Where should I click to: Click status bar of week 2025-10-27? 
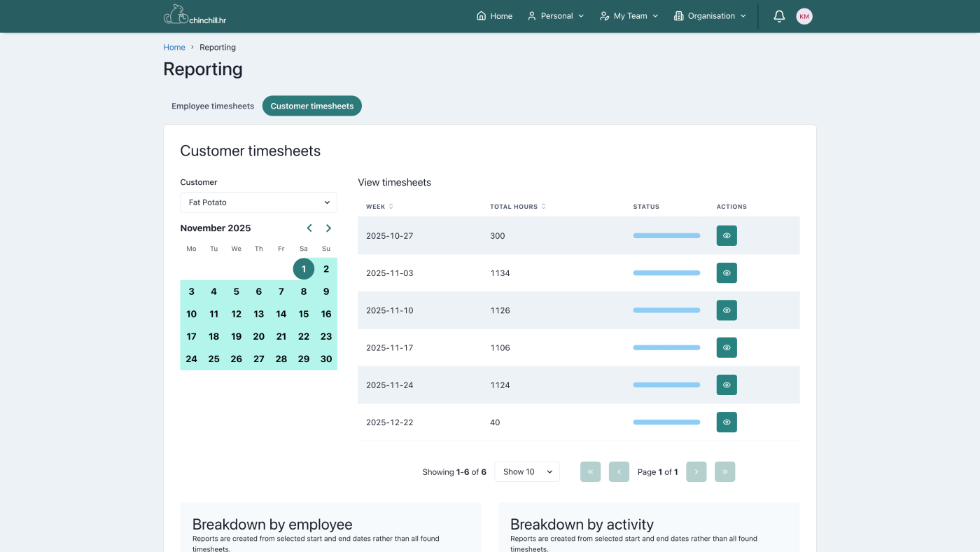point(666,236)
